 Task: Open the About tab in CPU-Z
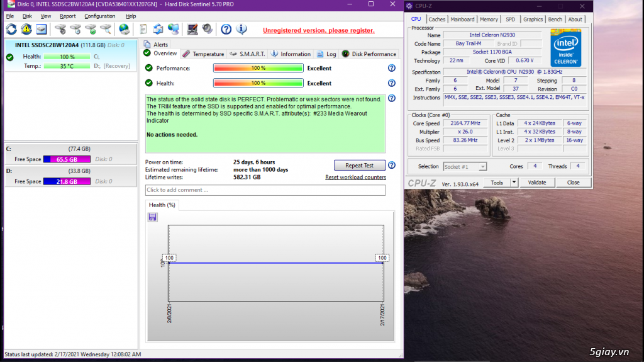pos(575,20)
